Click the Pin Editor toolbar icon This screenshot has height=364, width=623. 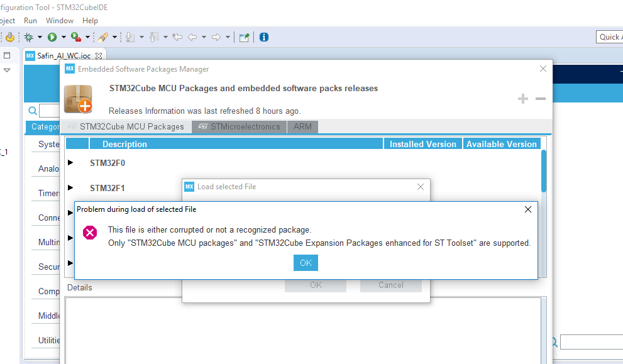[245, 37]
